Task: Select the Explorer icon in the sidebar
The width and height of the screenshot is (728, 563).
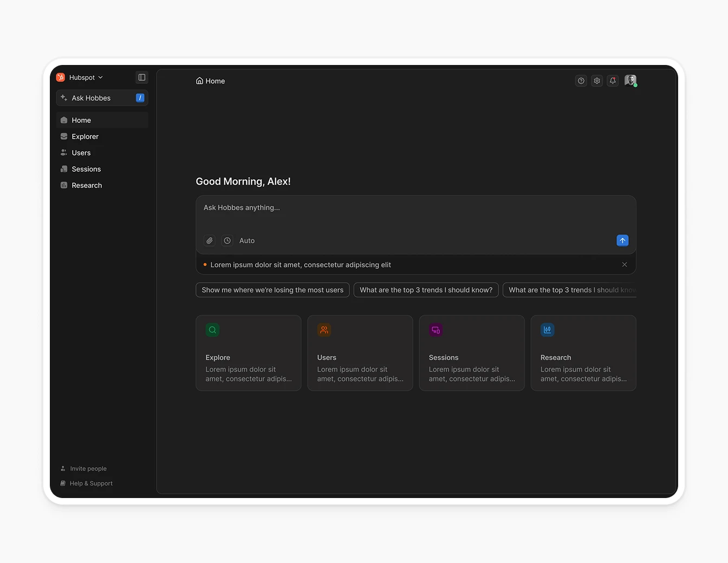Action: pyautogui.click(x=64, y=136)
